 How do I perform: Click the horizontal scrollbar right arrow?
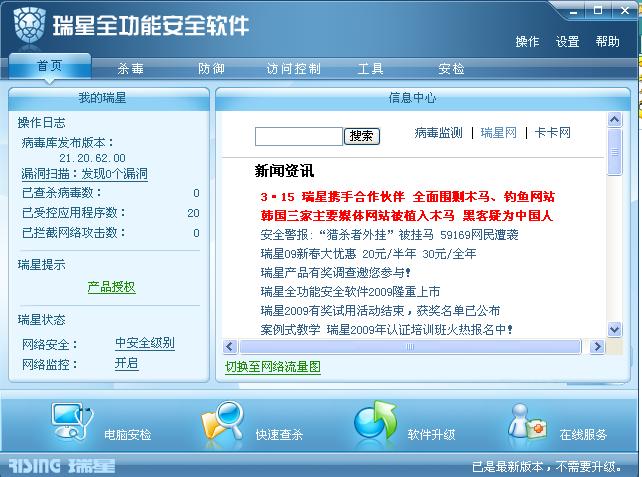pyautogui.click(x=597, y=346)
